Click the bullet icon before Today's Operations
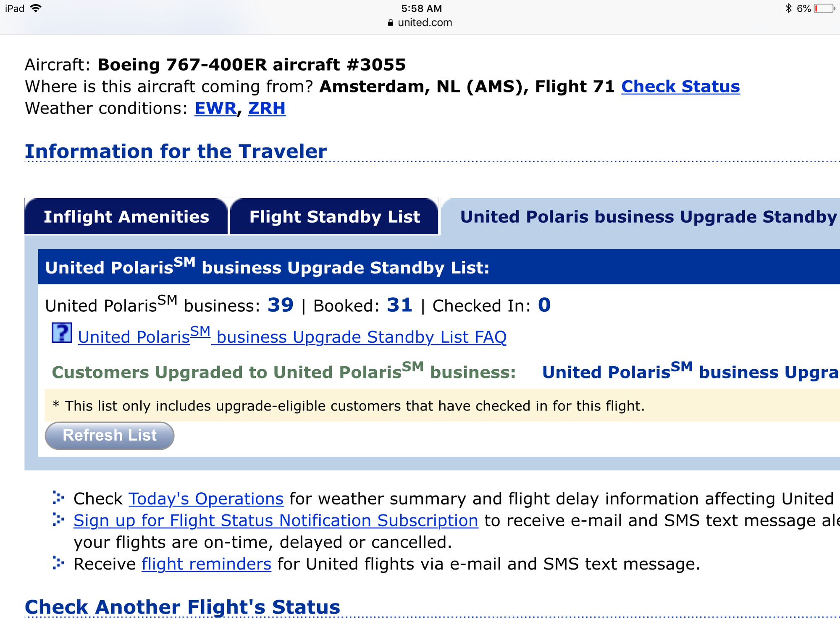 [x=58, y=498]
